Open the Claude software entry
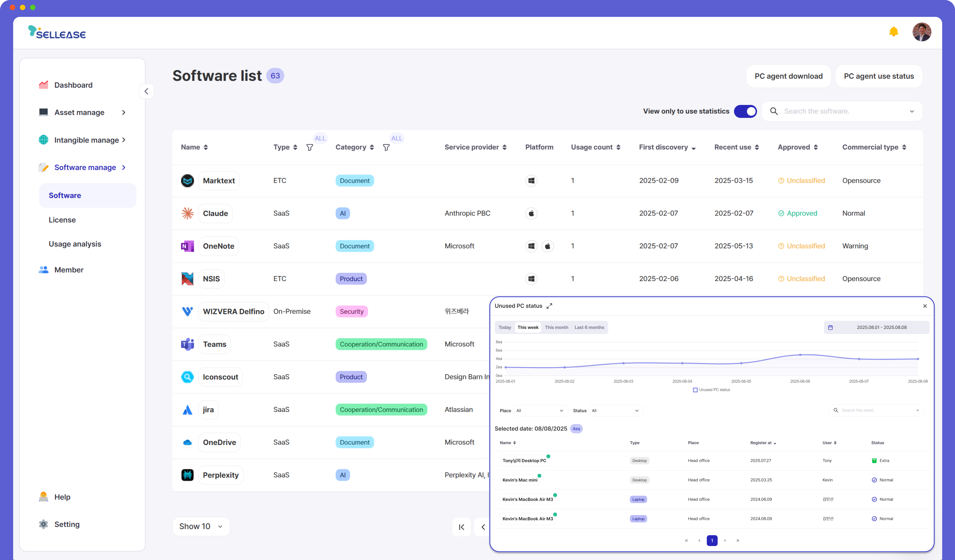Image resolution: width=955 pixels, height=560 pixels. click(x=215, y=213)
